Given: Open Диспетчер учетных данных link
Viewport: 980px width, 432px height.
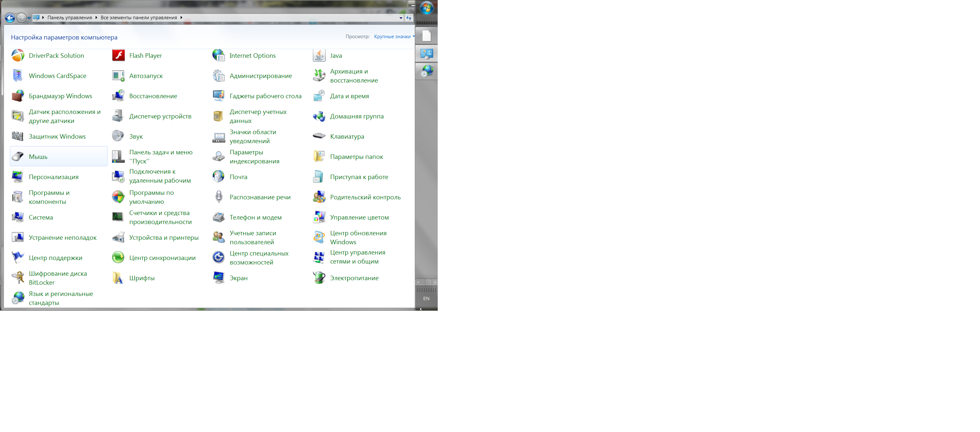Looking at the screenshot, I should pyautogui.click(x=258, y=116).
